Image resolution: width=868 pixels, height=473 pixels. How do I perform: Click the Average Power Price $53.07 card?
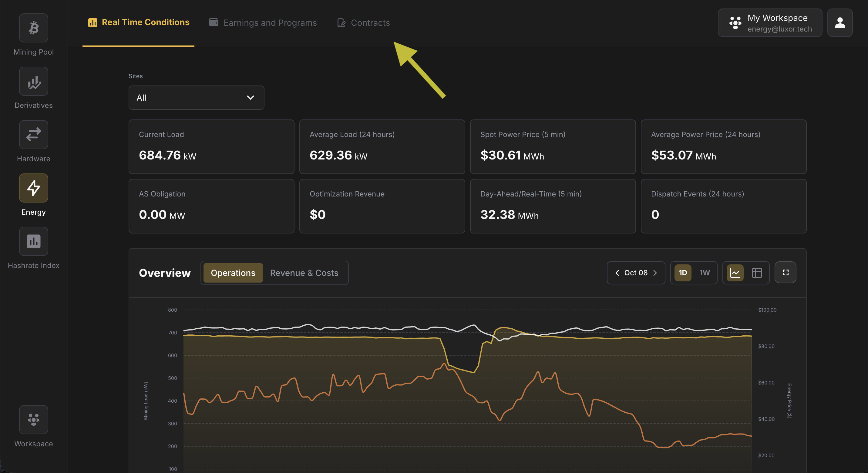[x=723, y=147]
